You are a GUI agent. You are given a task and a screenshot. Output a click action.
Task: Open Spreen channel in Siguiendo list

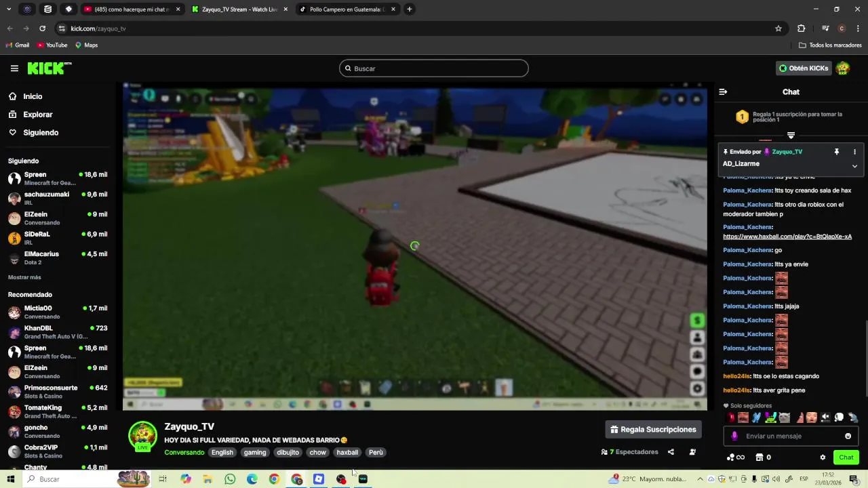(58, 178)
